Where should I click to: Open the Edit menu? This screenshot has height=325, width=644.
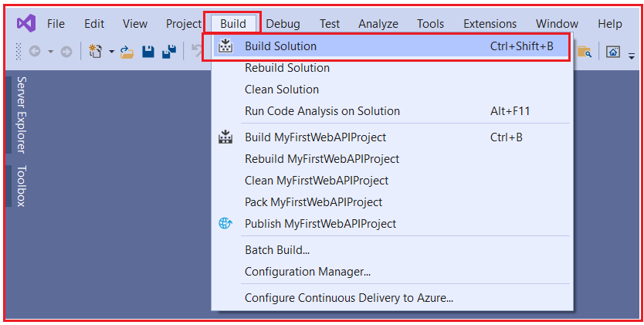94,24
